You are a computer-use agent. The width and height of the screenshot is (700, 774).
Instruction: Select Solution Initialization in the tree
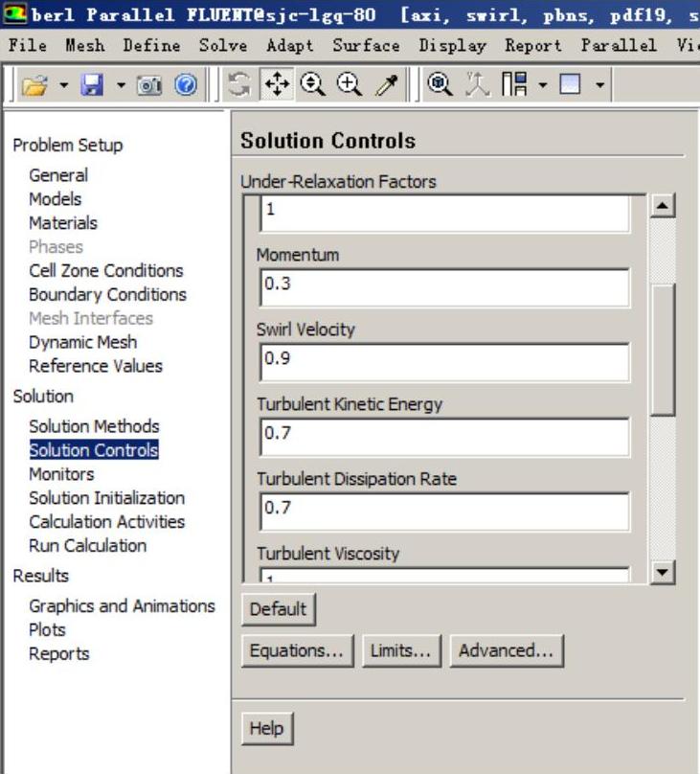pos(107,498)
